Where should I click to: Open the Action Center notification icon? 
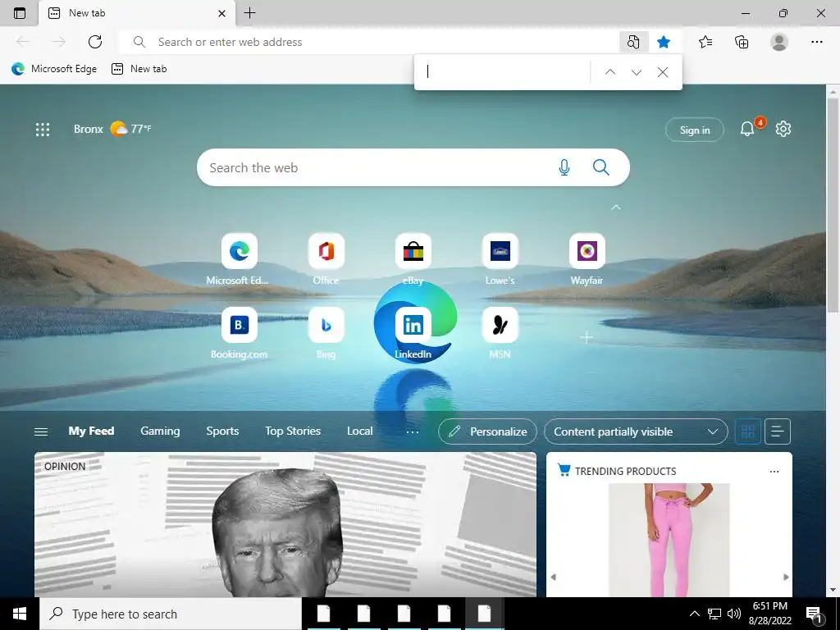coord(814,614)
